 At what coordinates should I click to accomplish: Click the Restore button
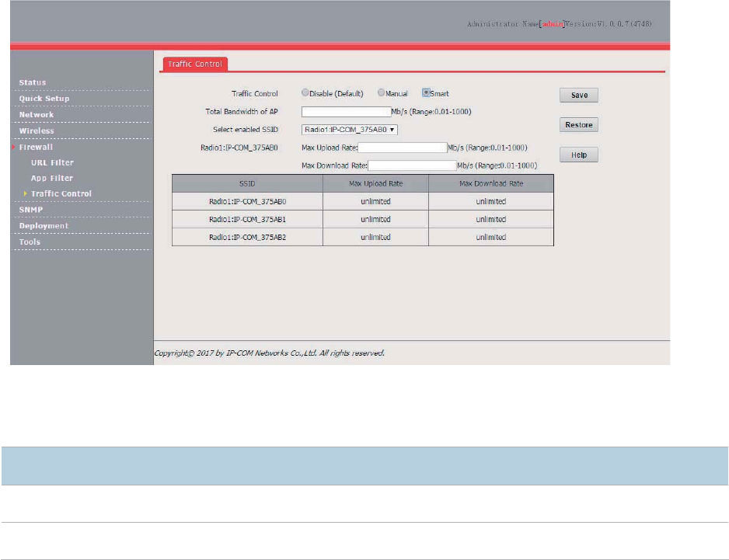[x=579, y=125]
